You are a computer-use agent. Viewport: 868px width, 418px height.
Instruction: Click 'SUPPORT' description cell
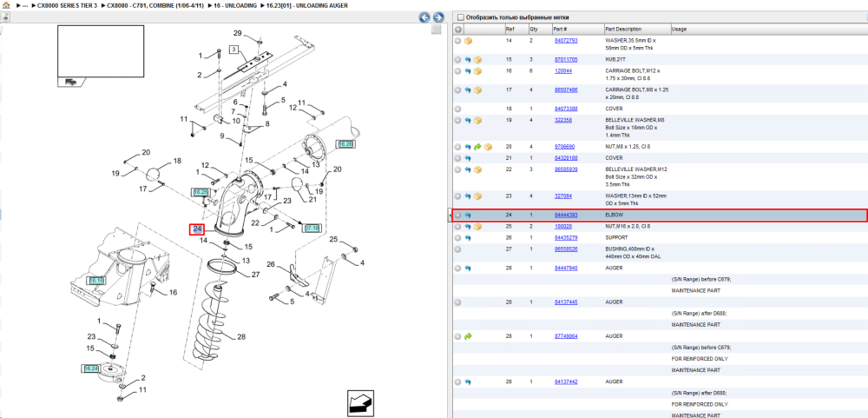(x=616, y=238)
